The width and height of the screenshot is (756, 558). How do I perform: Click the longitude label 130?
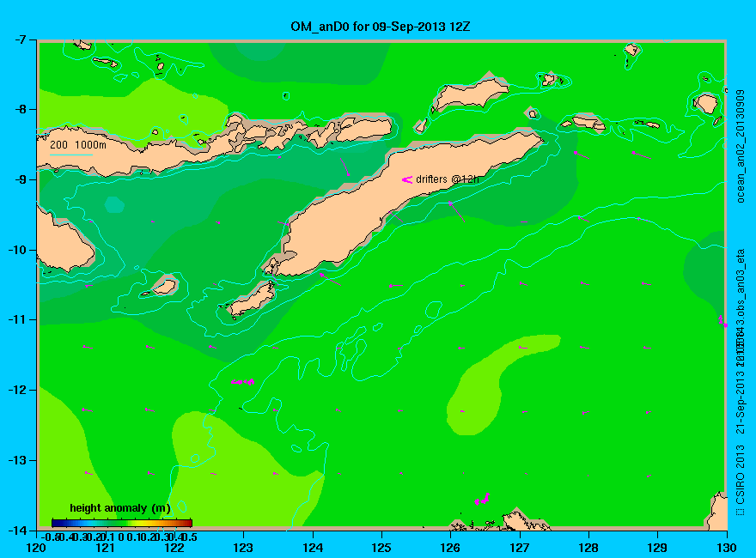(727, 548)
